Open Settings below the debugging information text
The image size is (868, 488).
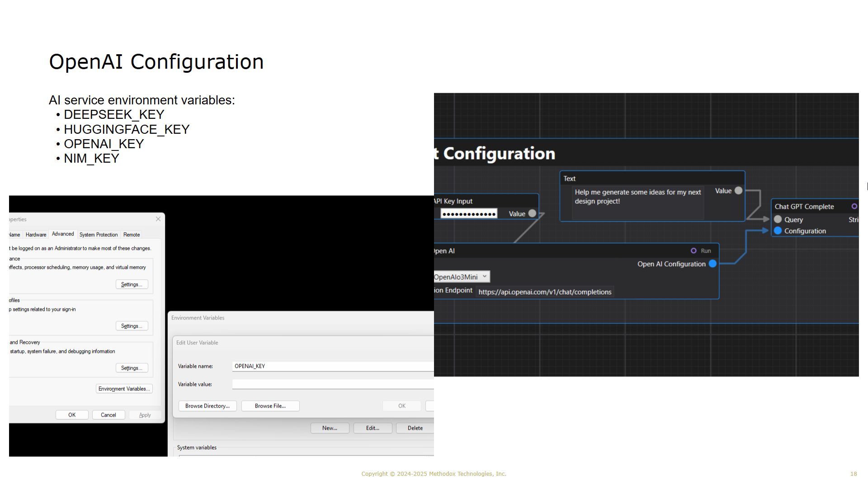(132, 368)
